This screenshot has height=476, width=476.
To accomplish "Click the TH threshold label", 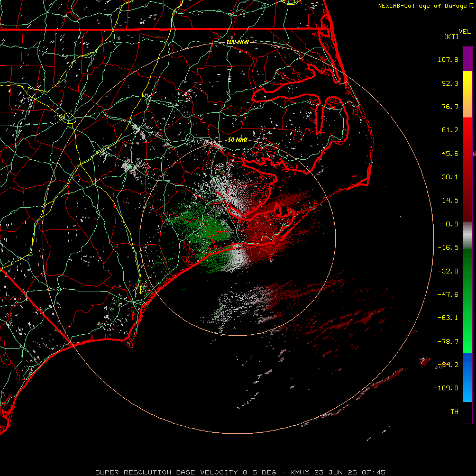I will tap(454, 412).
